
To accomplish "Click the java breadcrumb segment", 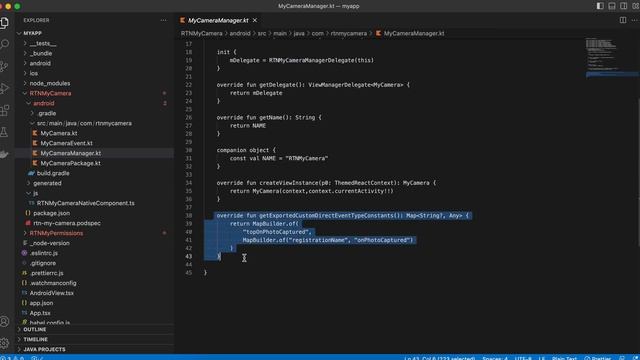I will coord(299,33).
